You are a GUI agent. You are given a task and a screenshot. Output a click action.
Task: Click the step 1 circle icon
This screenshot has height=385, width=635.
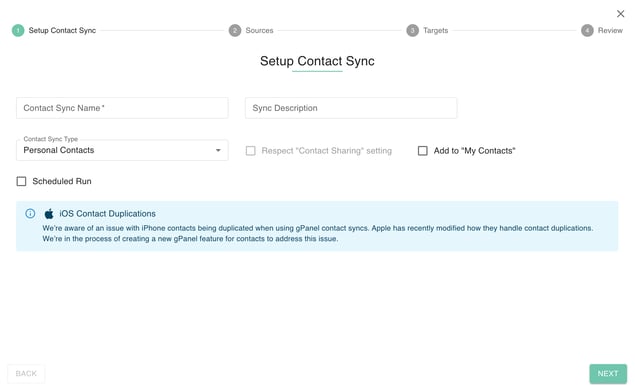(x=18, y=30)
